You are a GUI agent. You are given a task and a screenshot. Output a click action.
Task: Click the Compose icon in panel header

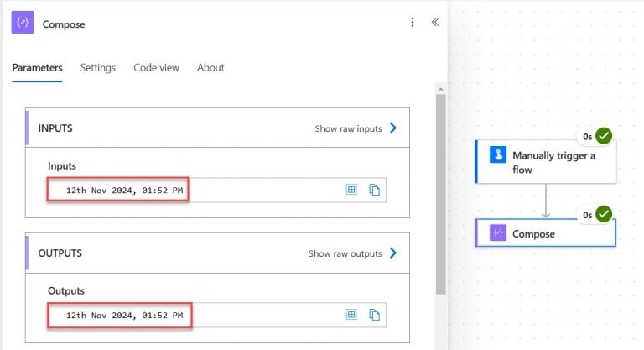23,24
